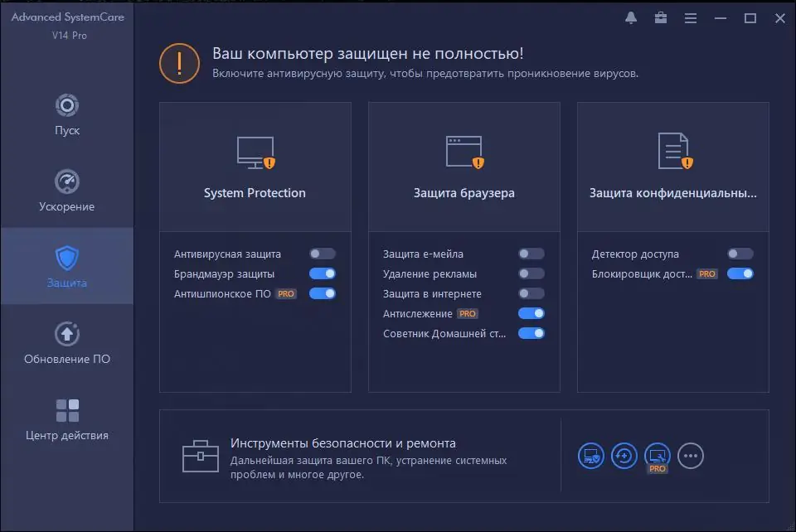Enable Удаление рекламы switch
The height and width of the screenshot is (532, 796).
click(x=531, y=273)
